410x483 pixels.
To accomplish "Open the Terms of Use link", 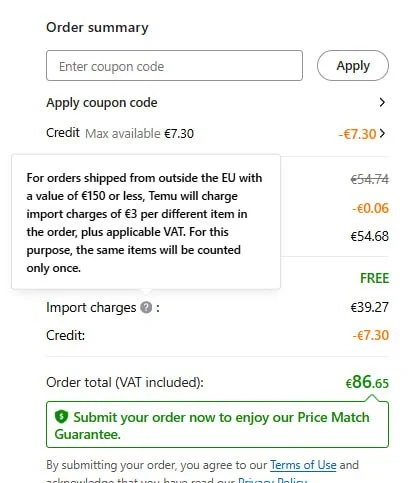I will click(x=303, y=465).
